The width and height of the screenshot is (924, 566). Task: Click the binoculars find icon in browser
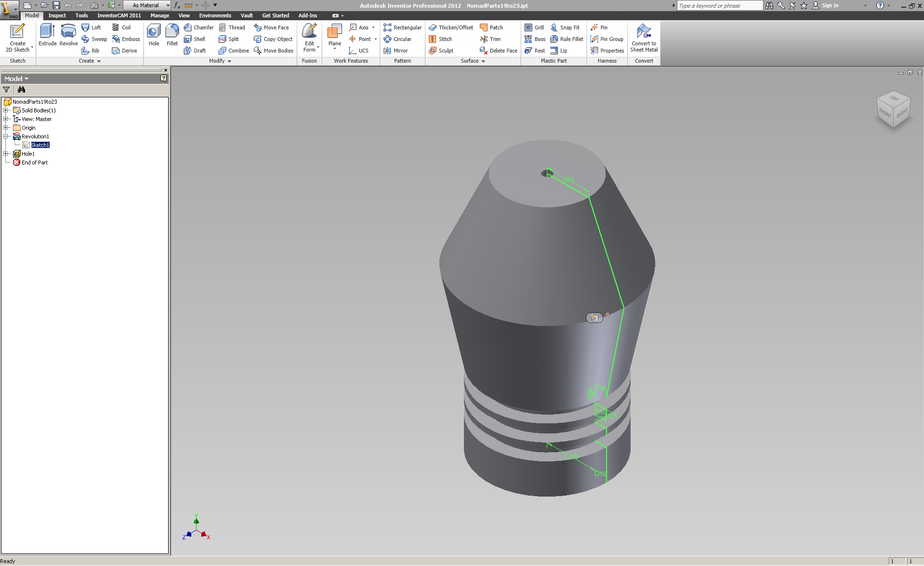tap(21, 90)
